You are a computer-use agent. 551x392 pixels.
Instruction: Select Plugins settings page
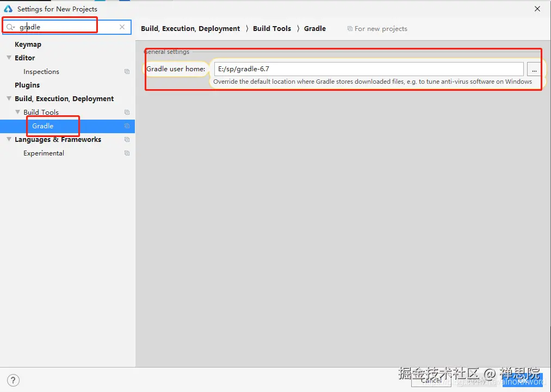(27, 85)
